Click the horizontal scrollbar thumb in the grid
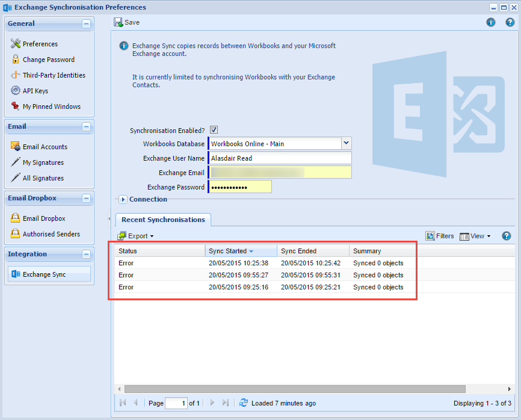The height and width of the screenshot is (420, 521). coord(295,389)
